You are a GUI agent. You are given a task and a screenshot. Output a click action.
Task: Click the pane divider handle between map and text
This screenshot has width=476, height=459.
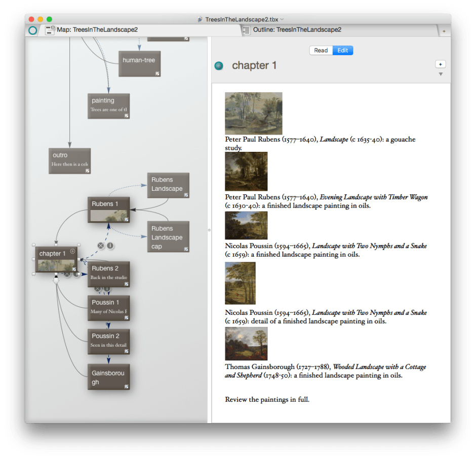coord(209,230)
